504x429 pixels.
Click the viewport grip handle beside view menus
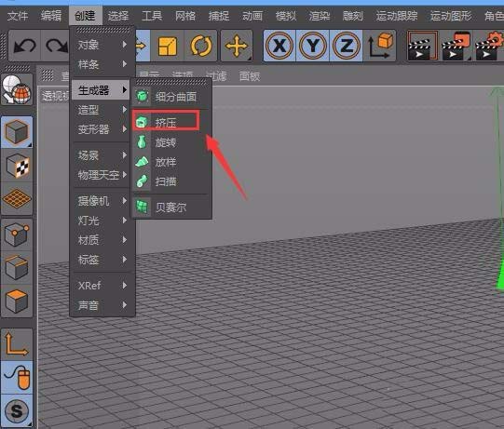(48, 75)
